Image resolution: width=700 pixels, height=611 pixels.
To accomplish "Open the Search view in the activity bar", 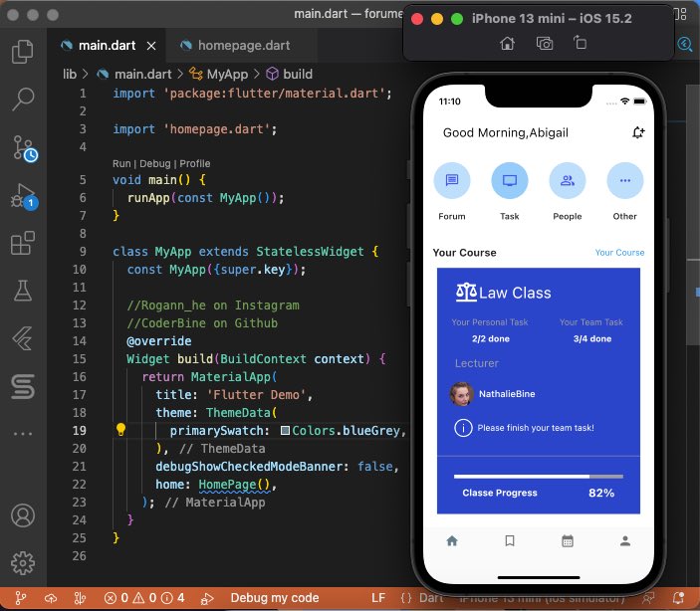I will pyautogui.click(x=22, y=99).
